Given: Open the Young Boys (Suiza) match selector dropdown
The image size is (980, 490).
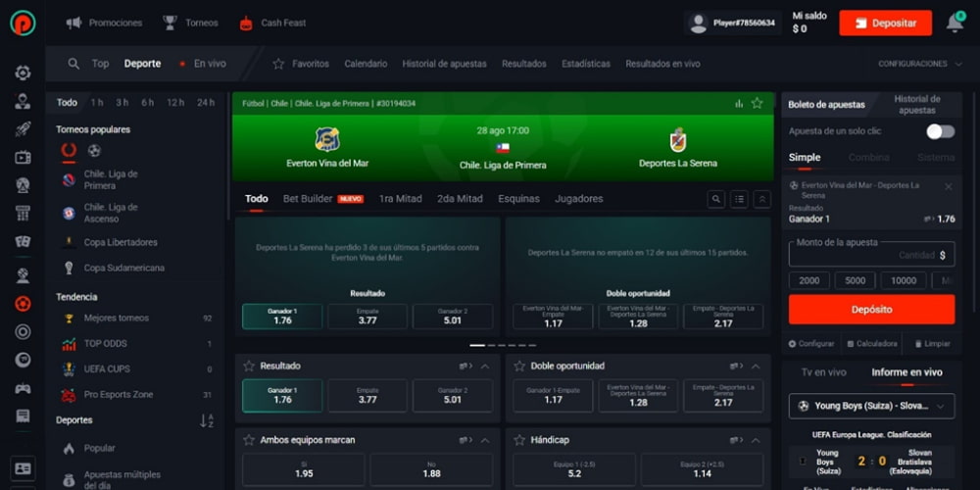Looking at the screenshot, I should click(x=871, y=407).
